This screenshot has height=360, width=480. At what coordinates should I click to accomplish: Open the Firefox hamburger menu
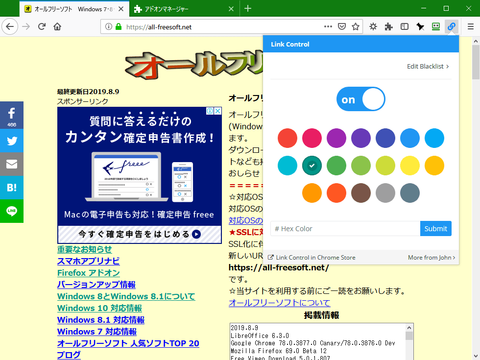(x=471, y=27)
